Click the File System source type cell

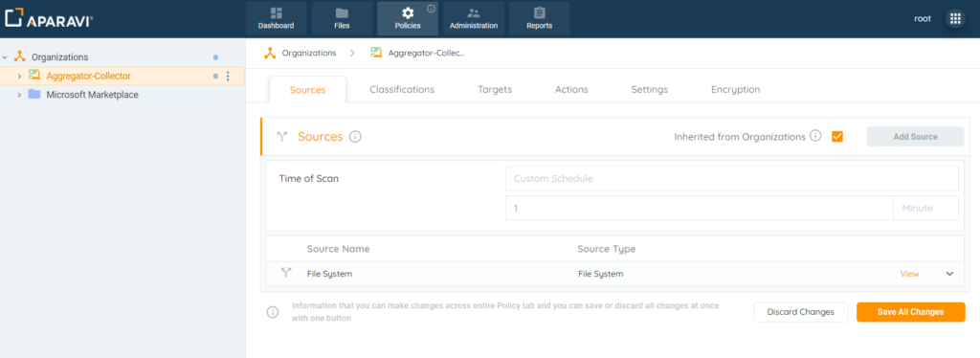pyautogui.click(x=601, y=274)
